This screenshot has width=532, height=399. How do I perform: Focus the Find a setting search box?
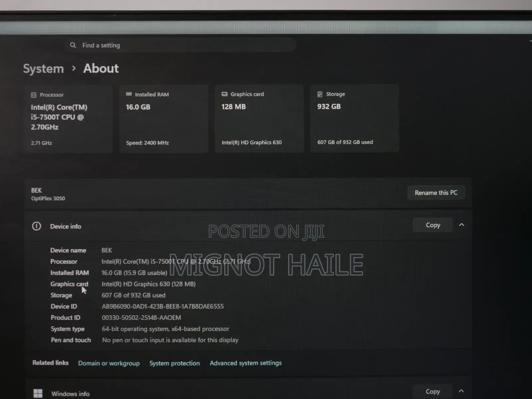(x=180, y=45)
